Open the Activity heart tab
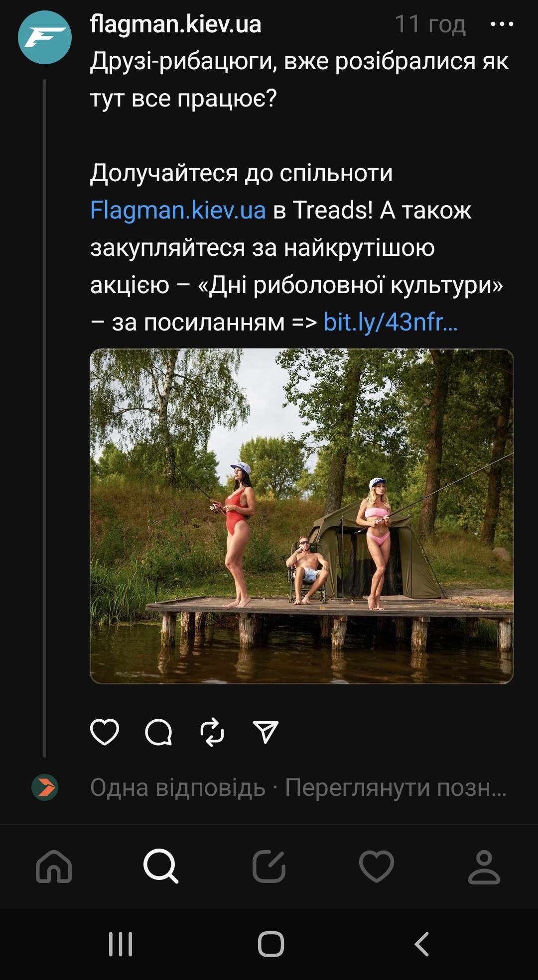Viewport: 538px width, 980px height. 377,867
